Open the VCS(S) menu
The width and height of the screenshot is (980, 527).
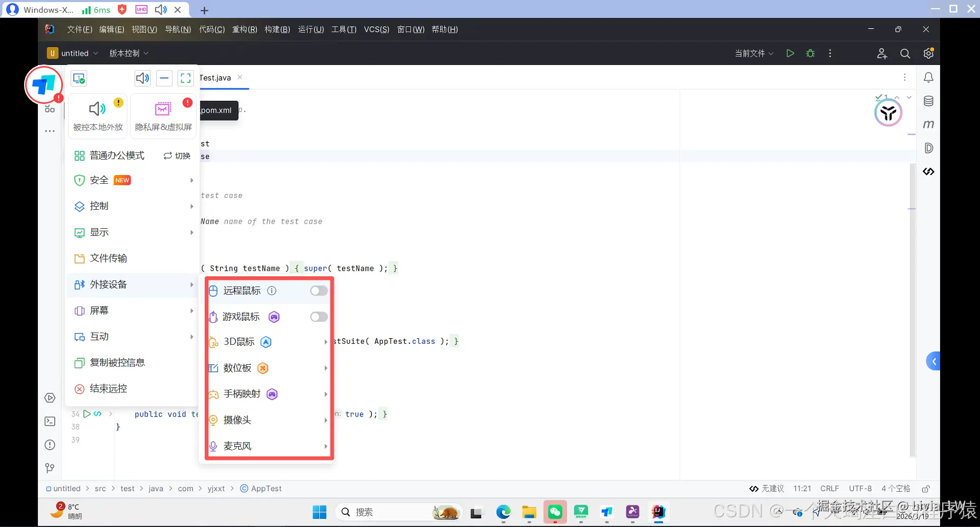click(377, 29)
